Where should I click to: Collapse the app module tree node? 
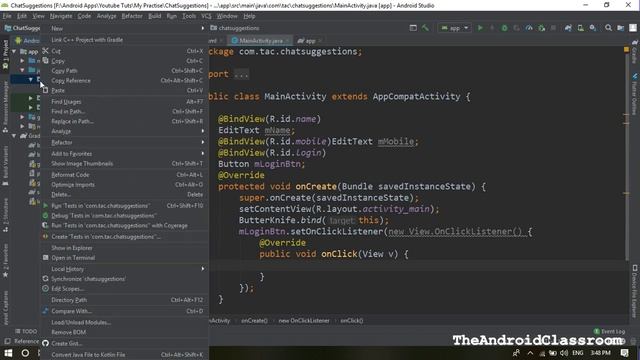tap(14, 51)
